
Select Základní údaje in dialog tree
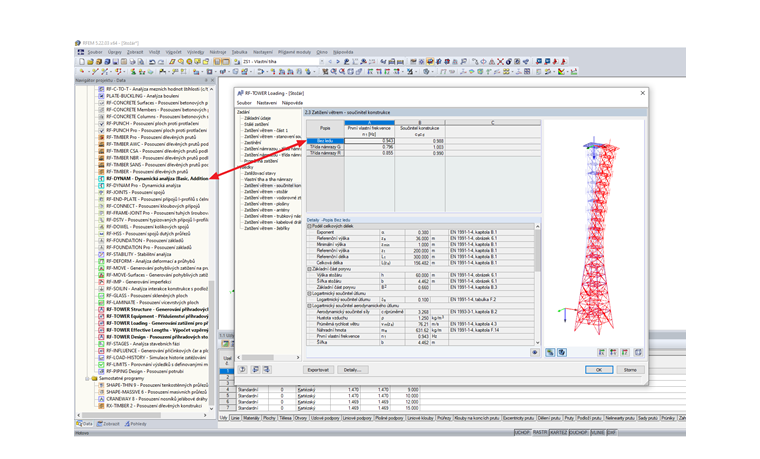[257, 118]
